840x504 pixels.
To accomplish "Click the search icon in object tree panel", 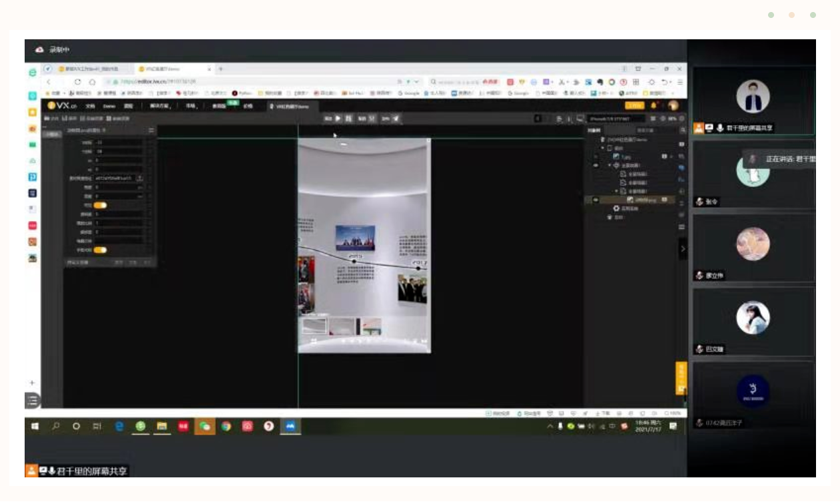I will click(x=682, y=130).
